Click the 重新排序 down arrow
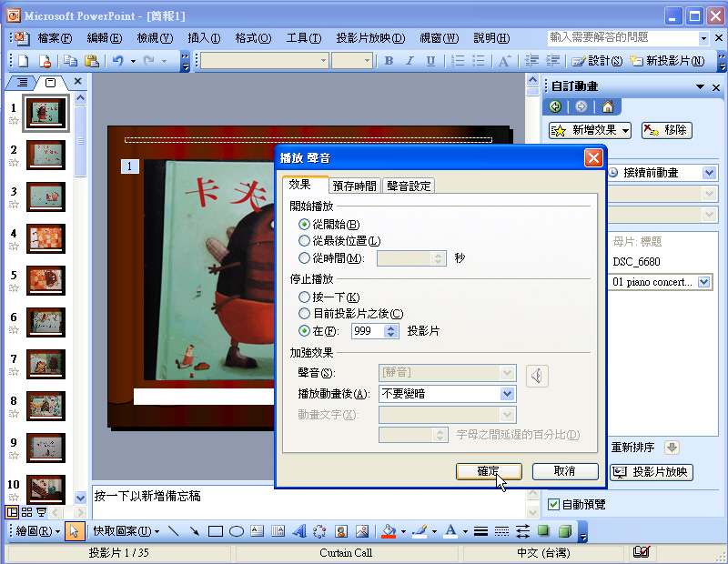The height and width of the screenshot is (564, 728). (x=672, y=448)
